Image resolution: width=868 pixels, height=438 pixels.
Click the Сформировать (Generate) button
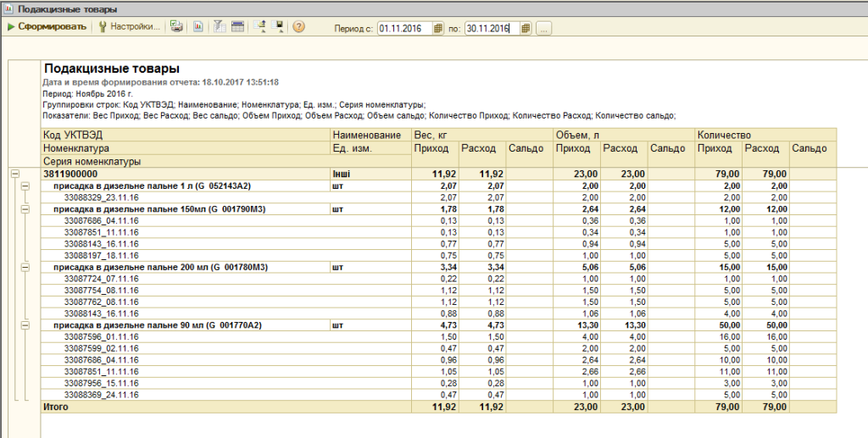tap(47, 27)
